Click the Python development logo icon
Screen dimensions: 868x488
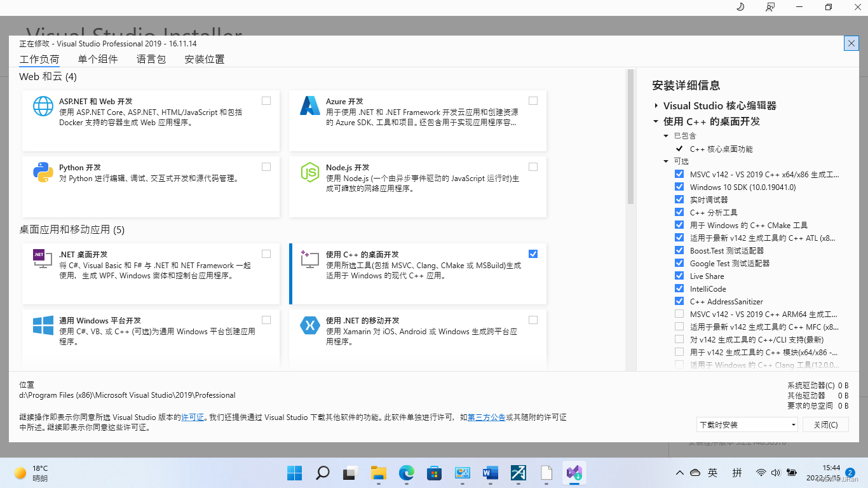[43, 172]
